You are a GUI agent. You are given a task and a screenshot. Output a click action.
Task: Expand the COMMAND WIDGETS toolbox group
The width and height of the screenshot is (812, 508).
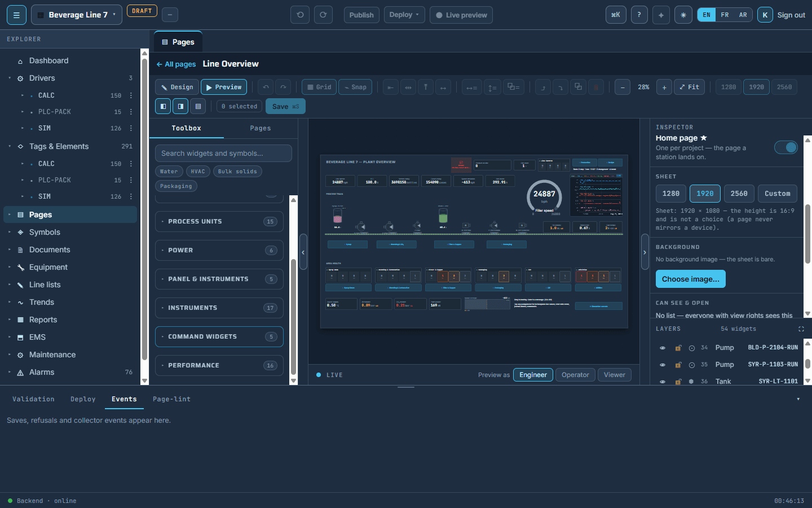[x=219, y=337]
